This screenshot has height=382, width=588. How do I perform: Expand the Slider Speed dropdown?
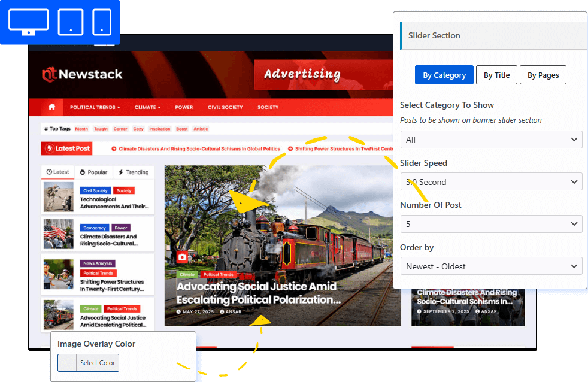491,182
